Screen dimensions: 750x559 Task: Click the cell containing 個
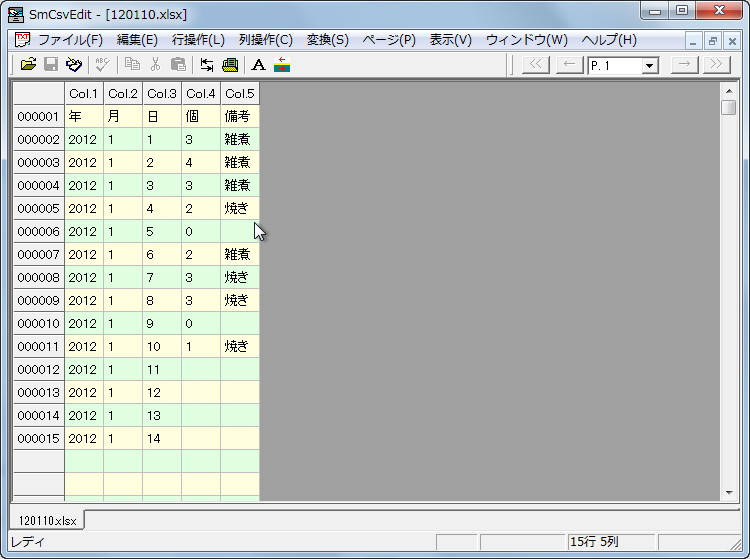(201, 116)
